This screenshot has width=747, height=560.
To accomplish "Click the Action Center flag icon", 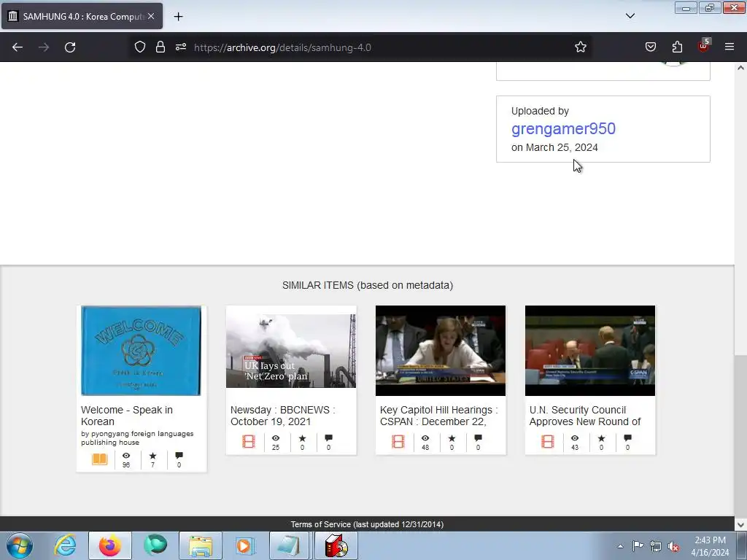I will coord(638,546).
